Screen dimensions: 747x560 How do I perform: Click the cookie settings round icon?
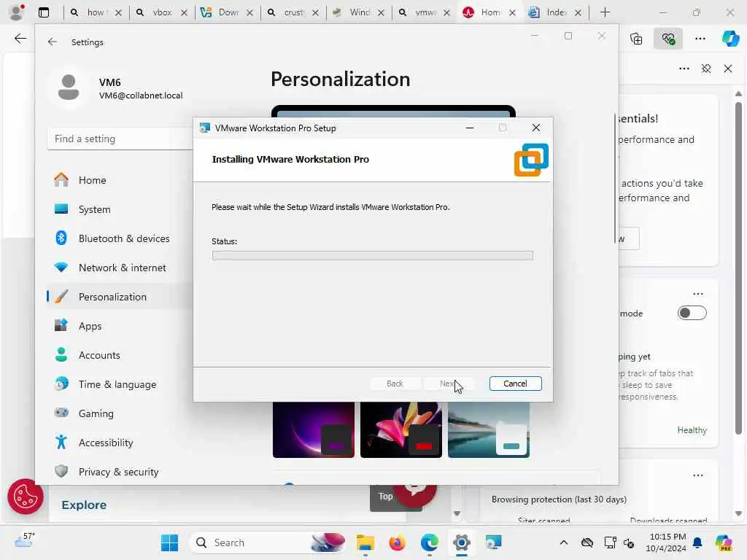point(26,497)
